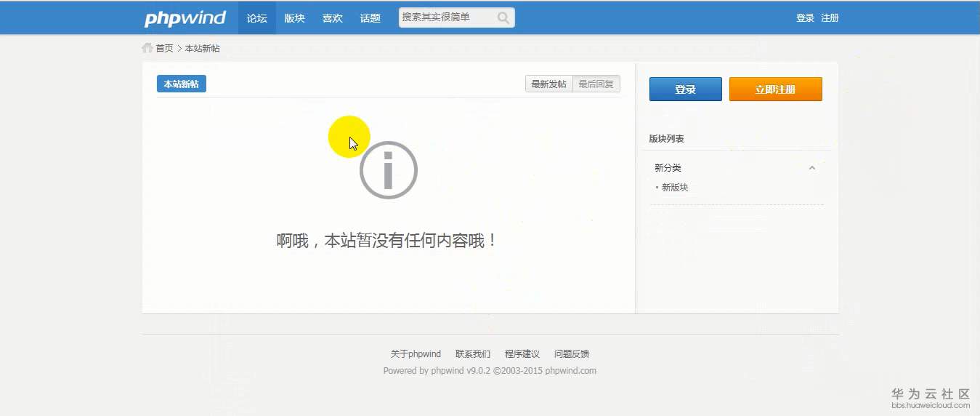Open the 论坛 nav tab
980x416 pixels.
257,18
